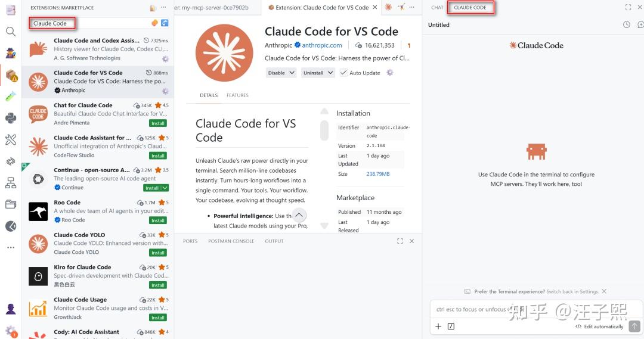
Task: Select the DETAILS tab
Action: tap(209, 95)
